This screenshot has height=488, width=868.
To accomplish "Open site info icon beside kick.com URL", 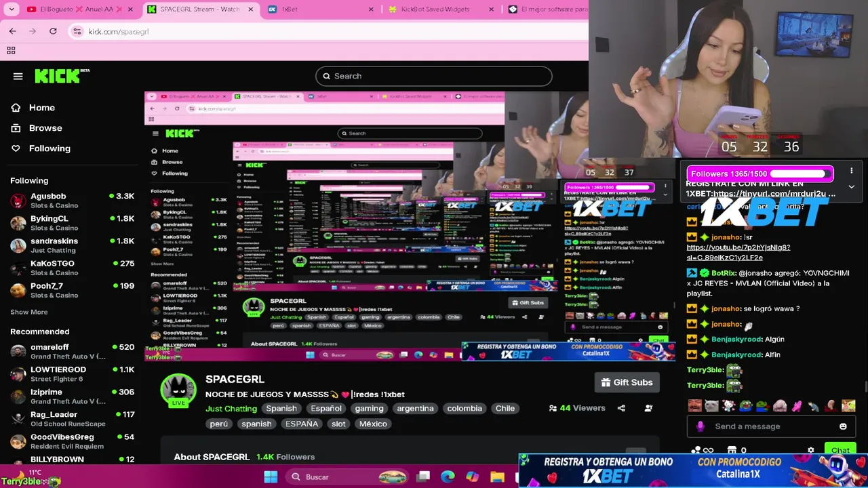I will (77, 31).
